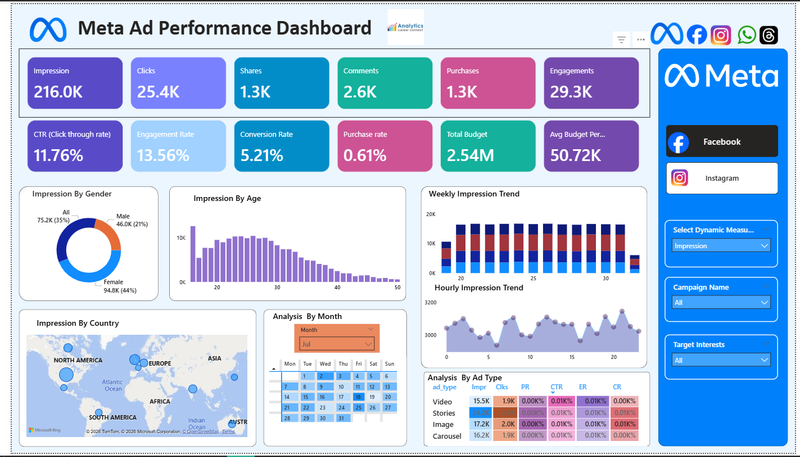Sort by the Clks column header
This screenshot has width=800, height=457.
(502, 387)
